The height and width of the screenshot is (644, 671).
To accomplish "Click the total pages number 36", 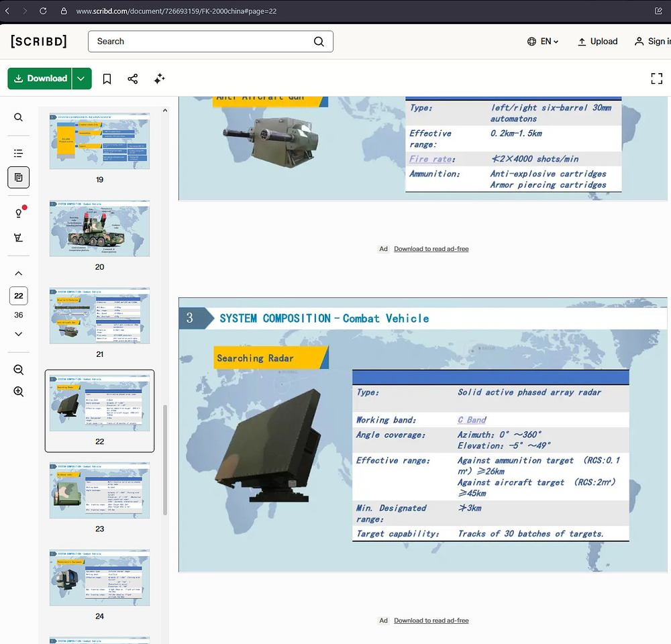I will [18, 315].
